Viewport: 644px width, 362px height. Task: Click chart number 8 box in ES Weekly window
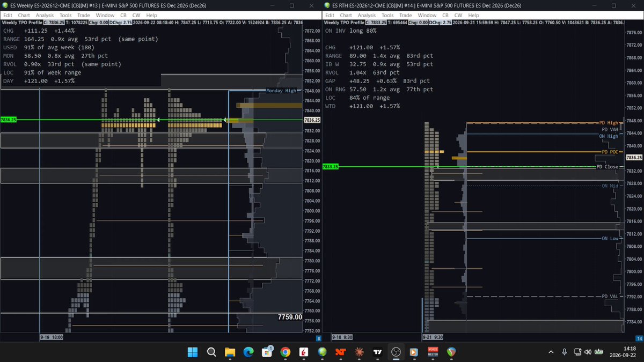[318, 338]
